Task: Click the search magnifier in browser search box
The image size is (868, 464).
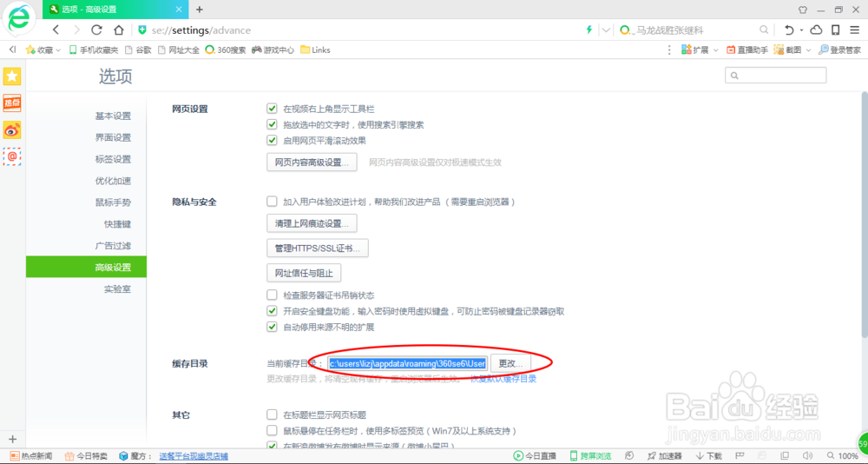Action: [763, 30]
